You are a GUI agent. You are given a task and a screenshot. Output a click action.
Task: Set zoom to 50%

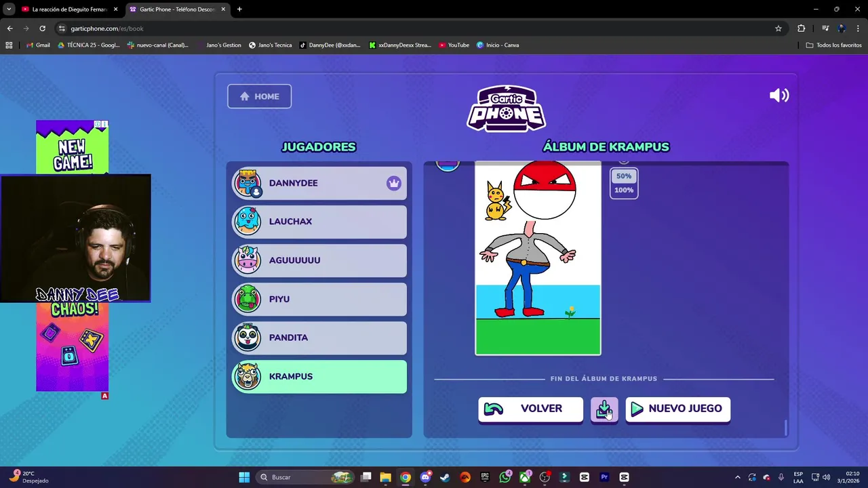624,176
